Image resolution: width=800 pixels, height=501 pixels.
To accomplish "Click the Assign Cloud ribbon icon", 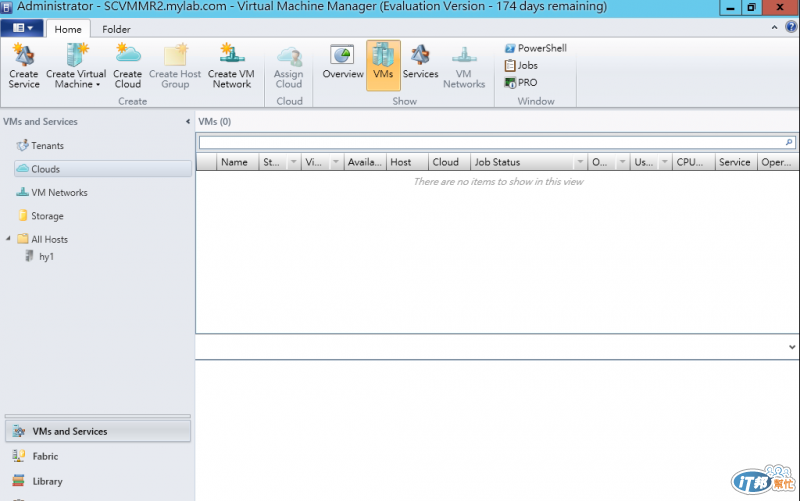I will 289,66.
